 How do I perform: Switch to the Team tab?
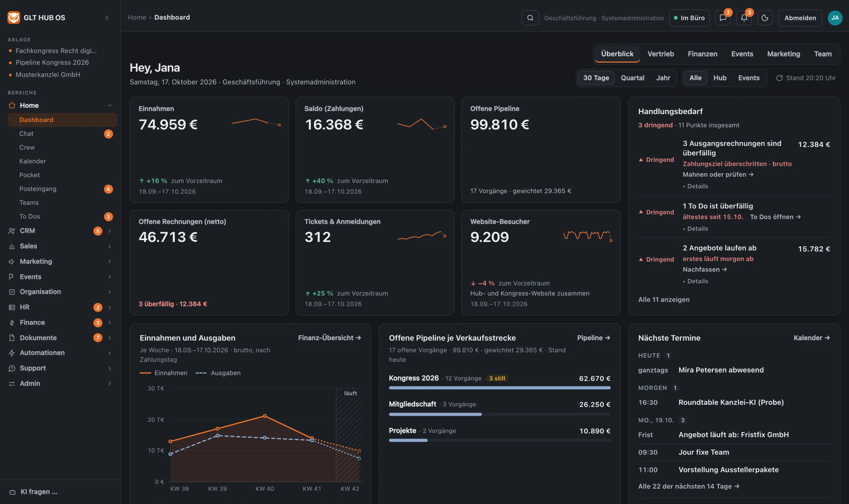(823, 54)
